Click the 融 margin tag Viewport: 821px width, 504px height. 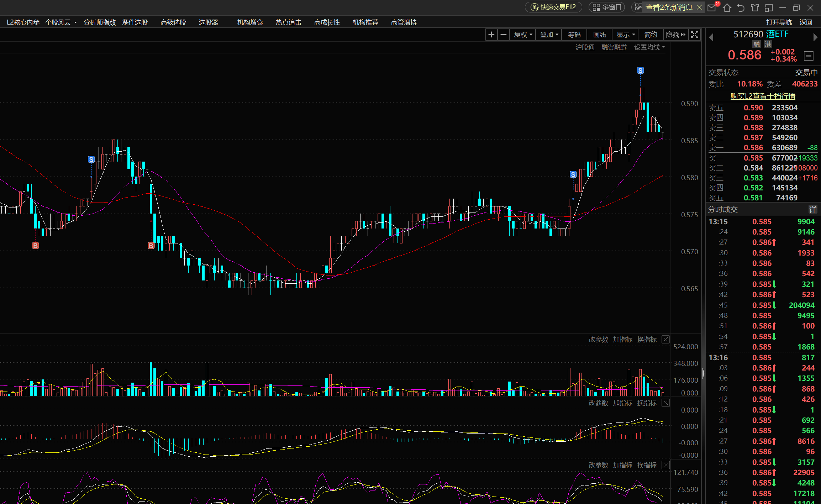(x=757, y=44)
